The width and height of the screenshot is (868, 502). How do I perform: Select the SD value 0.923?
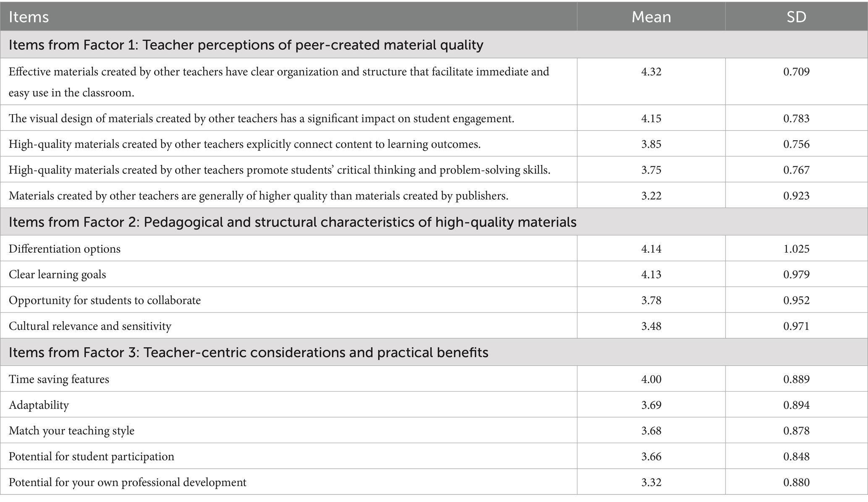[796, 196]
